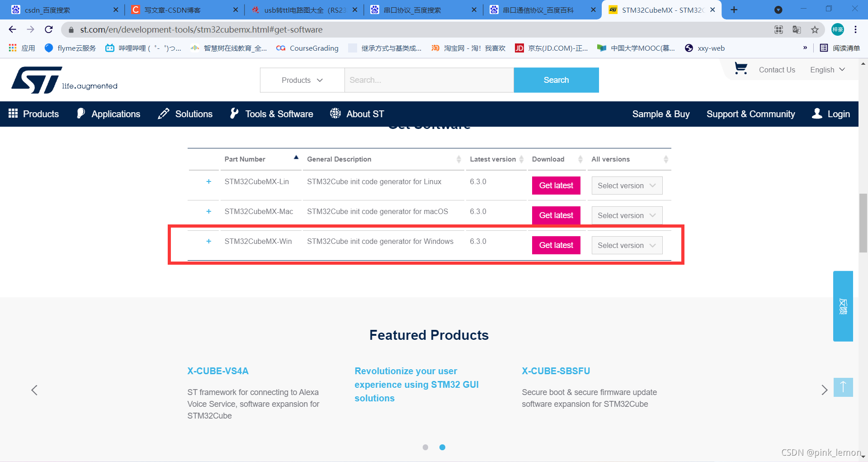Open the CourseGrading bookmark
This screenshot has width=868, height=462.
click(x=307, y=48)
